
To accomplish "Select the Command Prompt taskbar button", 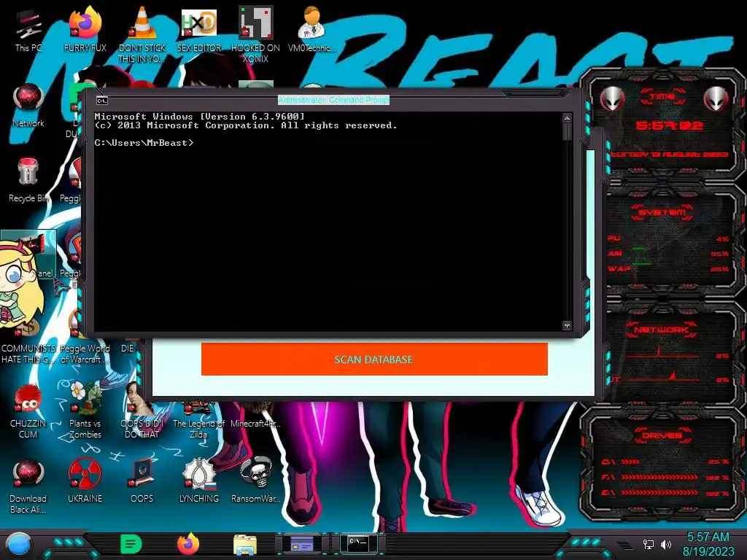I will click(x=359, y=542).
